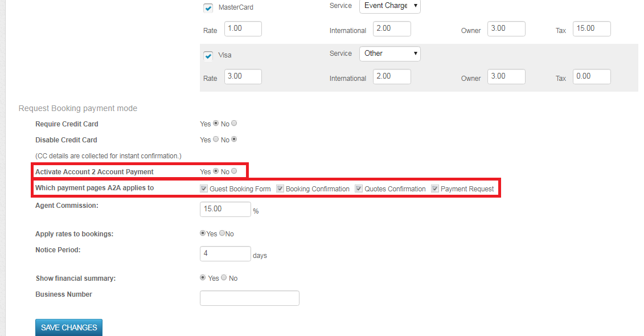The height and width of the screenshot is (336, 644).
Task: Select Yes for Apply rates to bookings
Action: point(203,233)
